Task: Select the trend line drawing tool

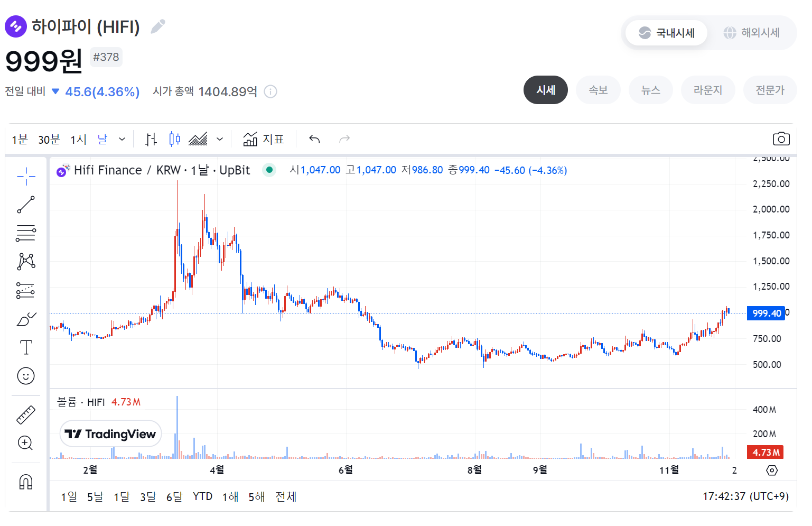Action: point(26,205)
